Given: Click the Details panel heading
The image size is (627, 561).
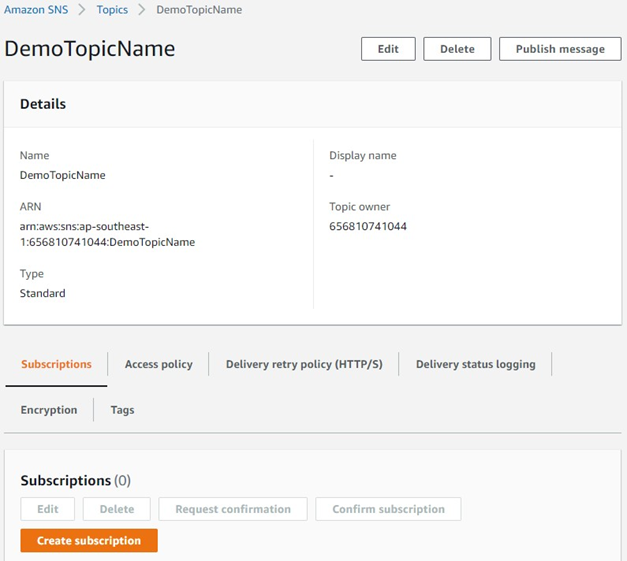Looking at the screenshot, I should pos(43,104).
